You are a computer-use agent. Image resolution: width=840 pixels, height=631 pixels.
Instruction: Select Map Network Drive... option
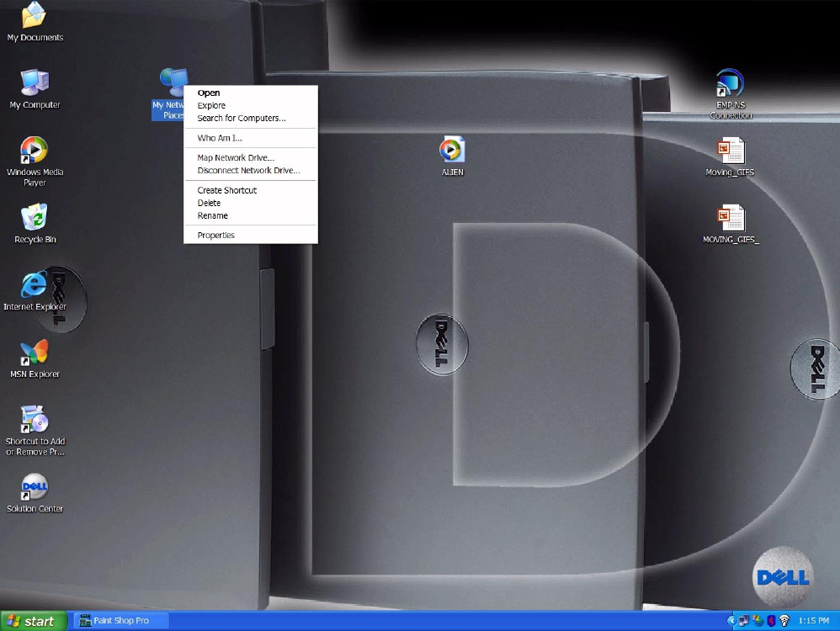(251, 158)
